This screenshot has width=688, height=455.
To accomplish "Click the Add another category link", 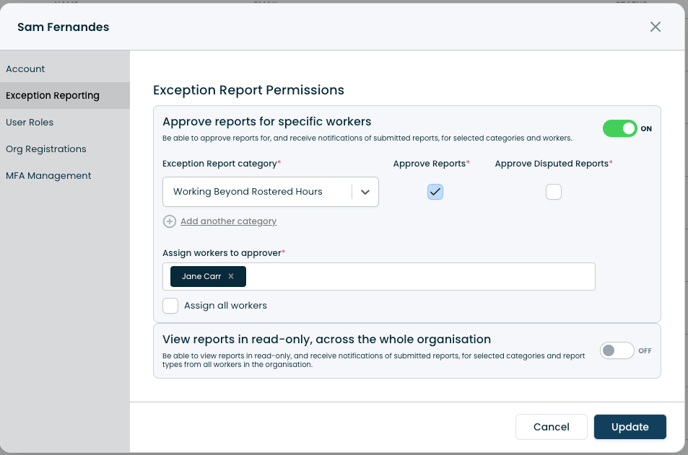I will [x=228, y=221].
